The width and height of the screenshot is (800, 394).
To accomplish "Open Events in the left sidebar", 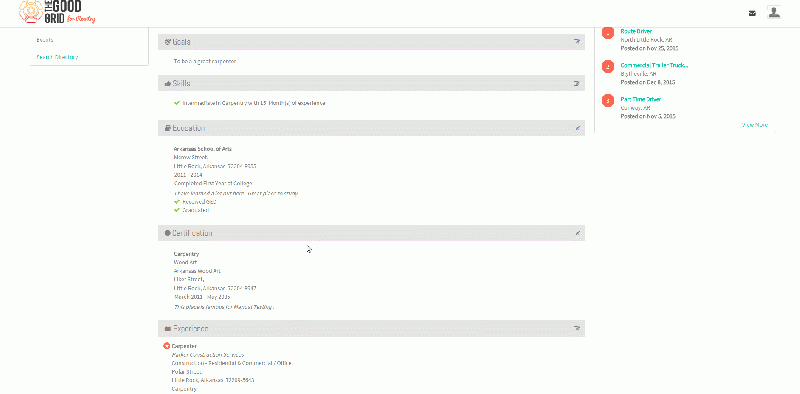I will pos(45,40).
